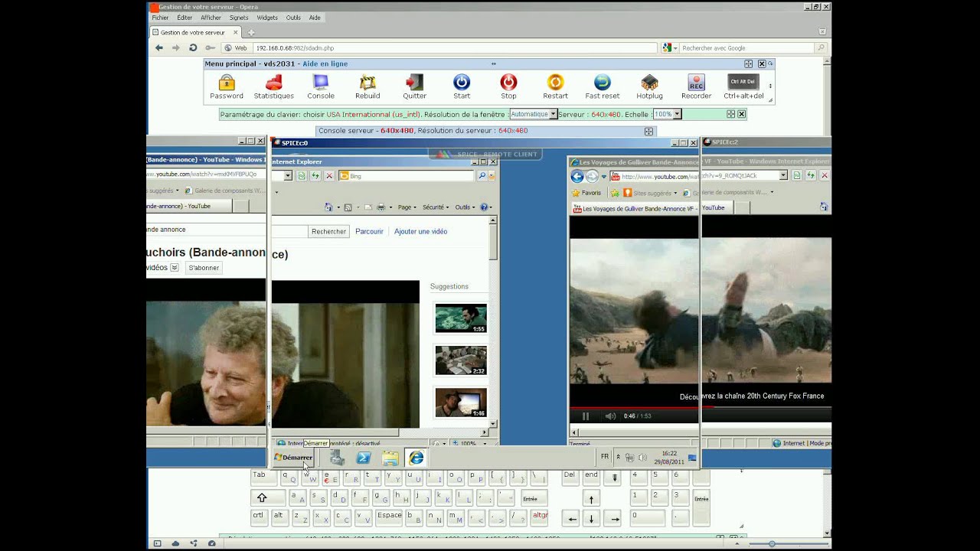This screenshot has width=980, height=551.
Task: Expand the IE Outils menu dropdown
Action: coord(464,207)
